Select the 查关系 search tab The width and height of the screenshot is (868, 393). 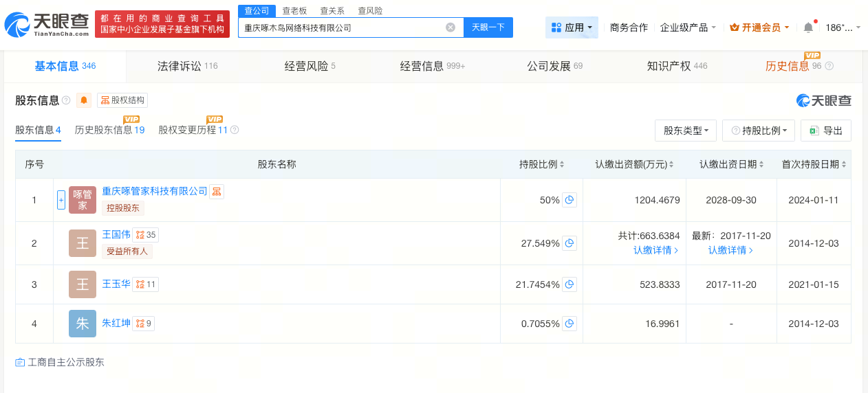(333, 10)
